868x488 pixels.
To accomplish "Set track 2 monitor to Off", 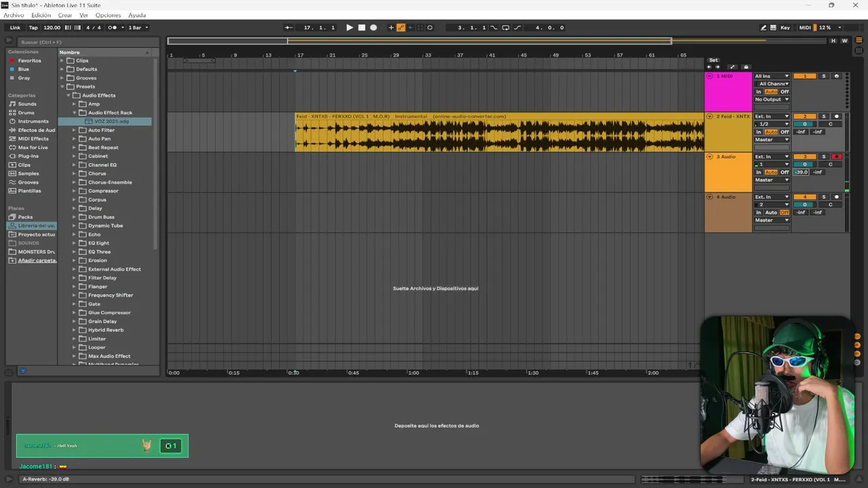I will point(785,131).
